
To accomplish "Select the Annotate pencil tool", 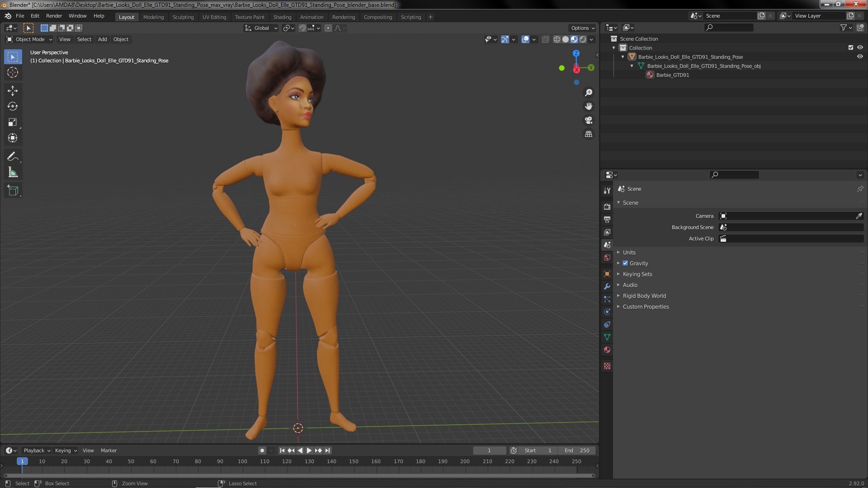I will (x=13, y=157).
